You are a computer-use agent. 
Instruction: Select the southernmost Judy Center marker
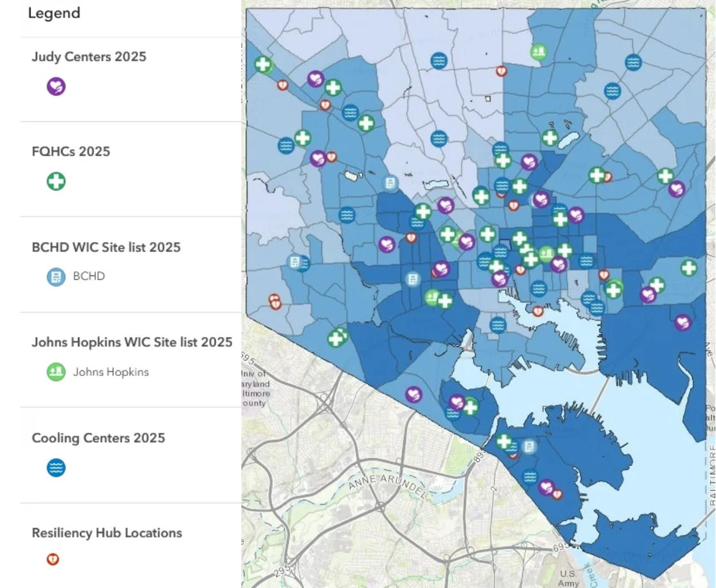547,487
